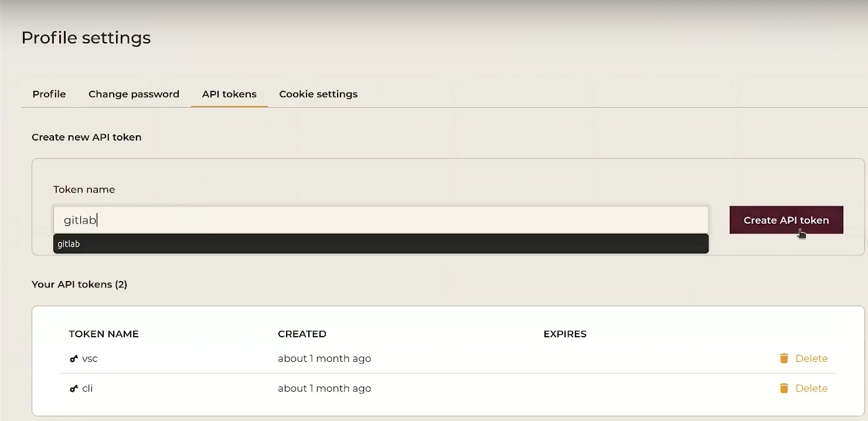868x421 pixels.
Task: Focus the Token name input field
Action: click(x=381, y=220)
